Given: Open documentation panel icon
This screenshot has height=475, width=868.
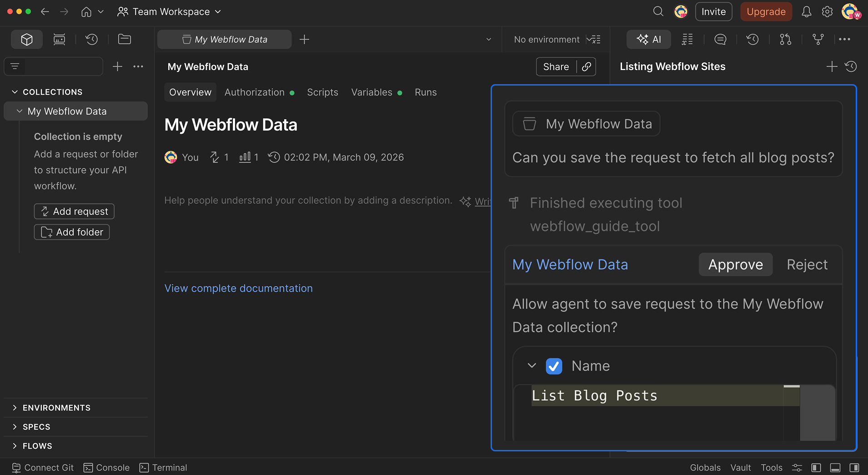Looking at the screenshot, I should (687, 40).
